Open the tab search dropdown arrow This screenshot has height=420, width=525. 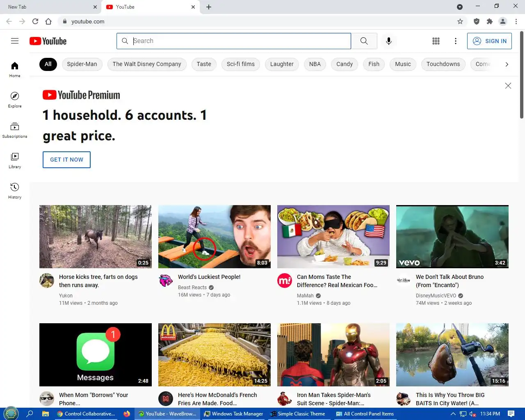460,7
